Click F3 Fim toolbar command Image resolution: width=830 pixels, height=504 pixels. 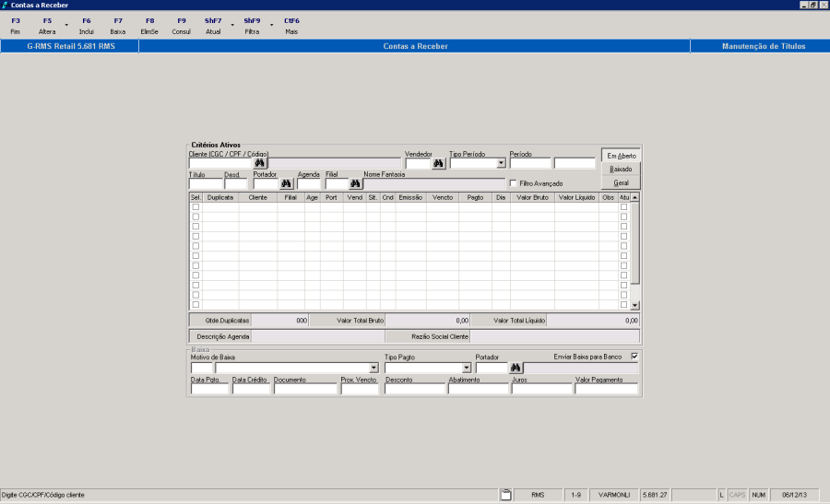[16, 26]
